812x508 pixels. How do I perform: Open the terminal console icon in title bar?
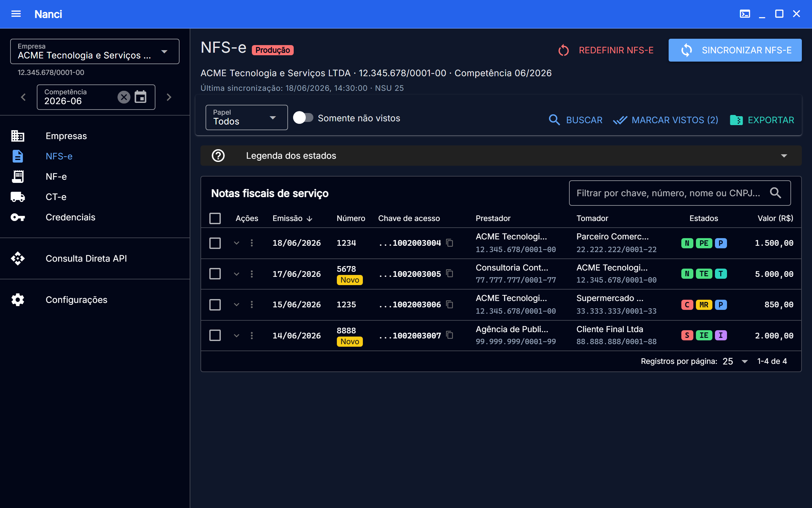[x=744, y=14]
